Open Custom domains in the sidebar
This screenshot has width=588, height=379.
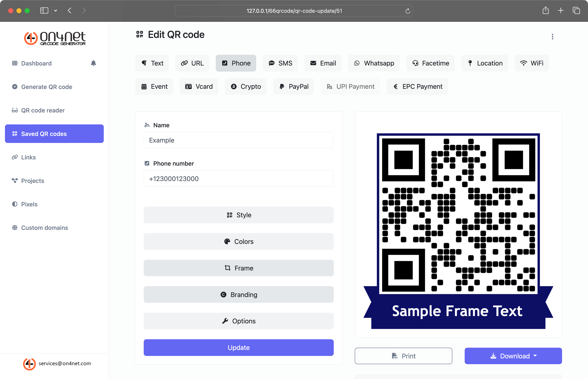[x=54, y=228]
